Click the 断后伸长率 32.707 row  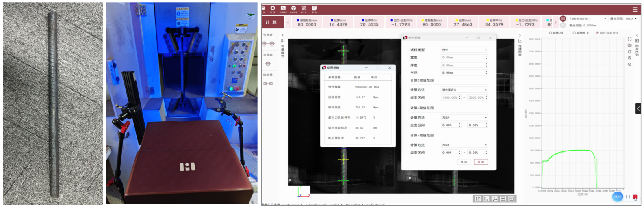(358, 138)
